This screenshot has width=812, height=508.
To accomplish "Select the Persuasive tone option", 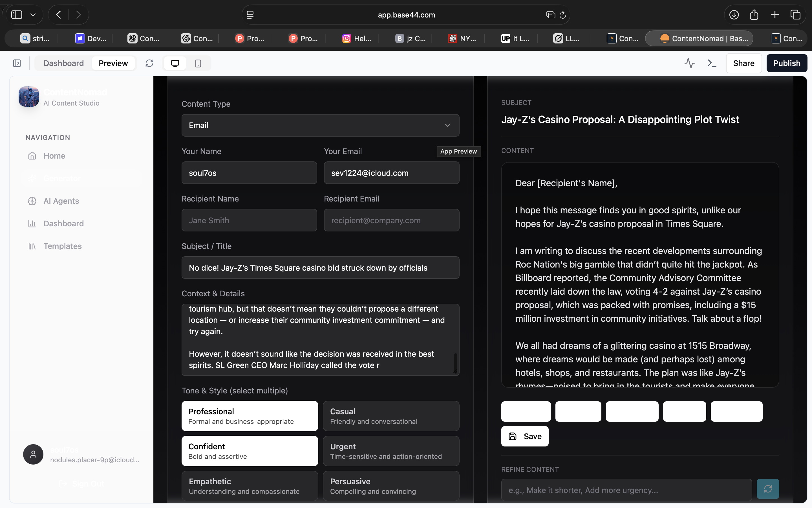I will [x=391, y=486].
